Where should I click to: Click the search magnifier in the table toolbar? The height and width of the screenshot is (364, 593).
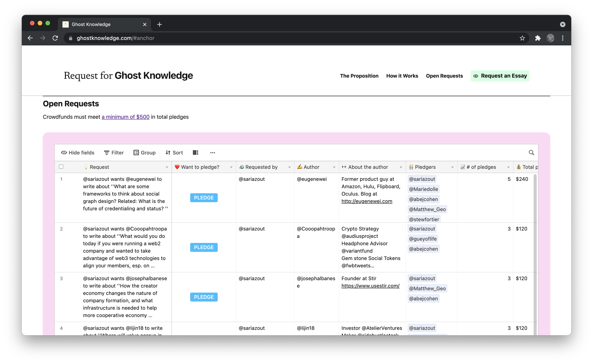click(531, 153)
